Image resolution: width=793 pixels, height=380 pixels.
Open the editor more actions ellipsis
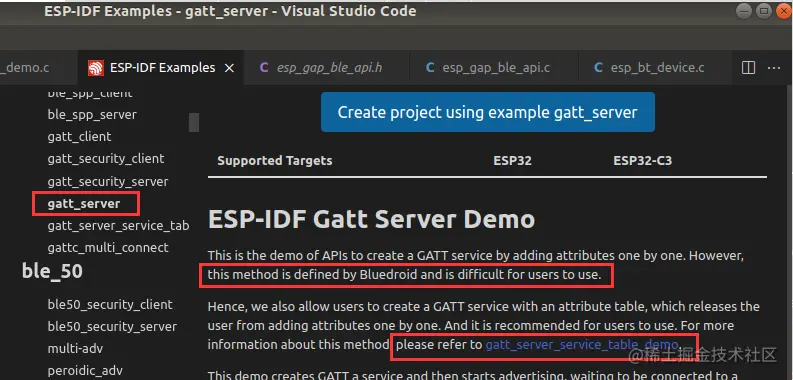pos(774,68)
